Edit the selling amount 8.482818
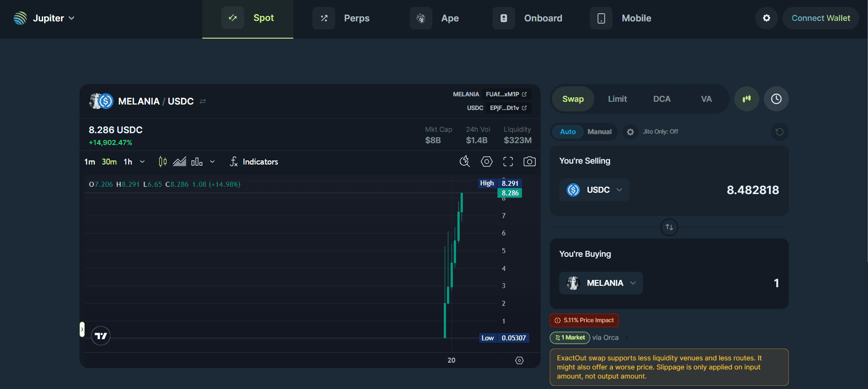This screenshot has height=389, width=868. (x=753, y=190)
